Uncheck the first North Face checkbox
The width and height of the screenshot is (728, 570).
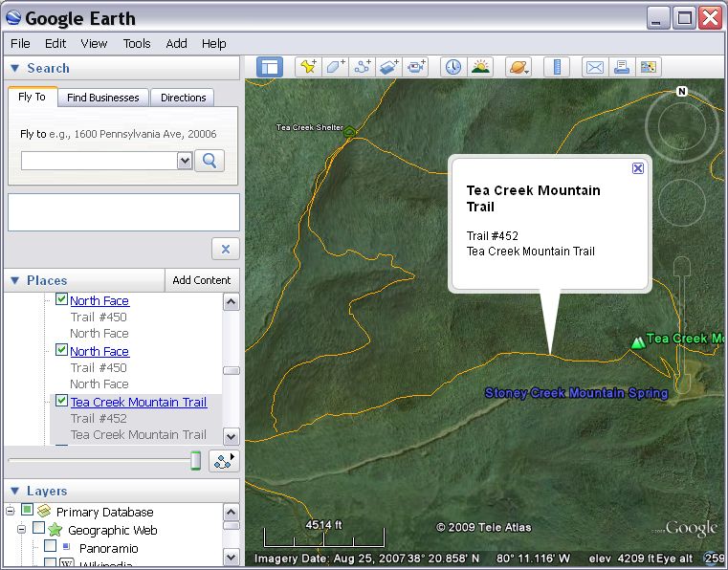coord(61,299)
